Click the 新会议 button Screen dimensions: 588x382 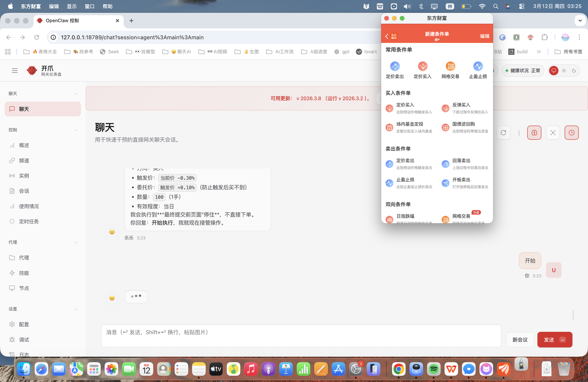pos(520,340)
